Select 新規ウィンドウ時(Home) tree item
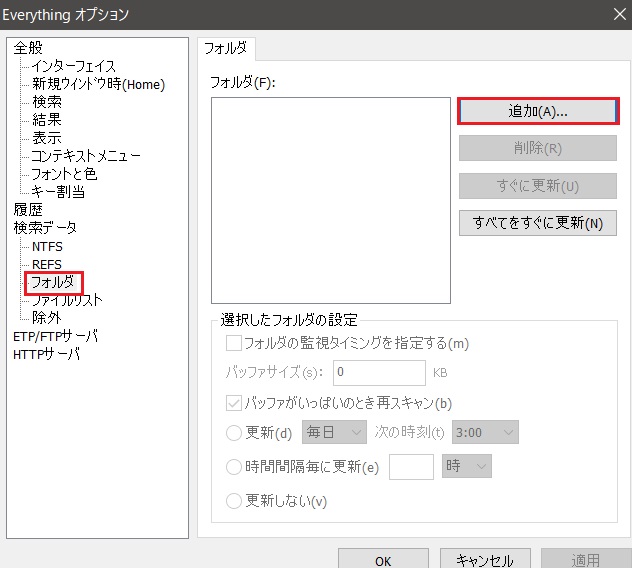The height and width of the screenshot is (568, 632). click(x=98, y=84)
